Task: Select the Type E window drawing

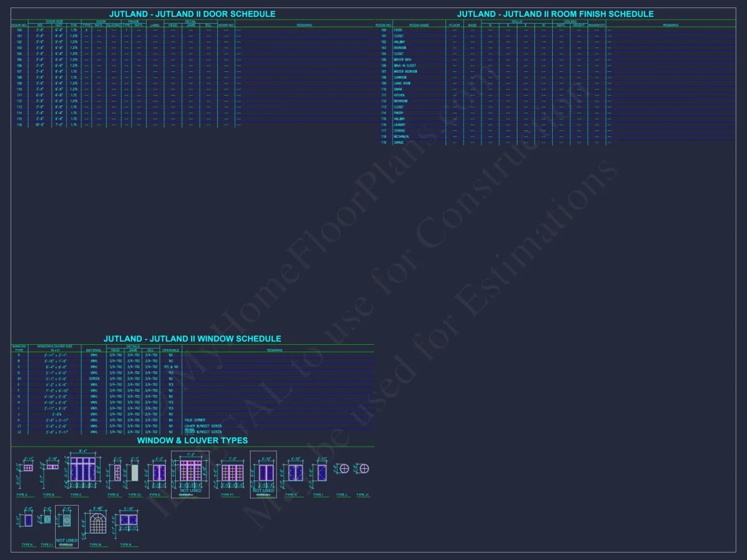Action: pyautogui.click(x=159, y=472)
